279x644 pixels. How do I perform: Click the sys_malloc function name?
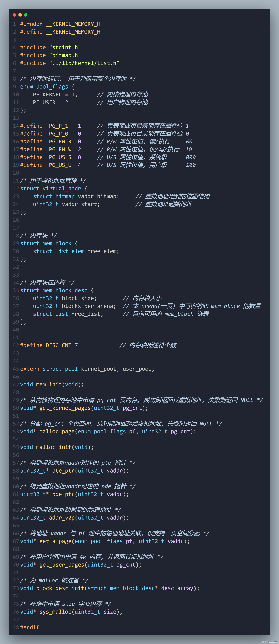pyautogui.click(x=55, y=612)
